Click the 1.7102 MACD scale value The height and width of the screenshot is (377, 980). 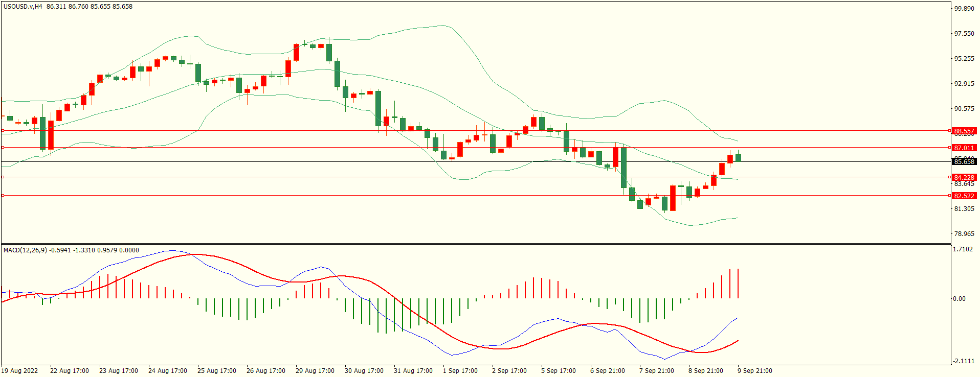click(963, 249)
